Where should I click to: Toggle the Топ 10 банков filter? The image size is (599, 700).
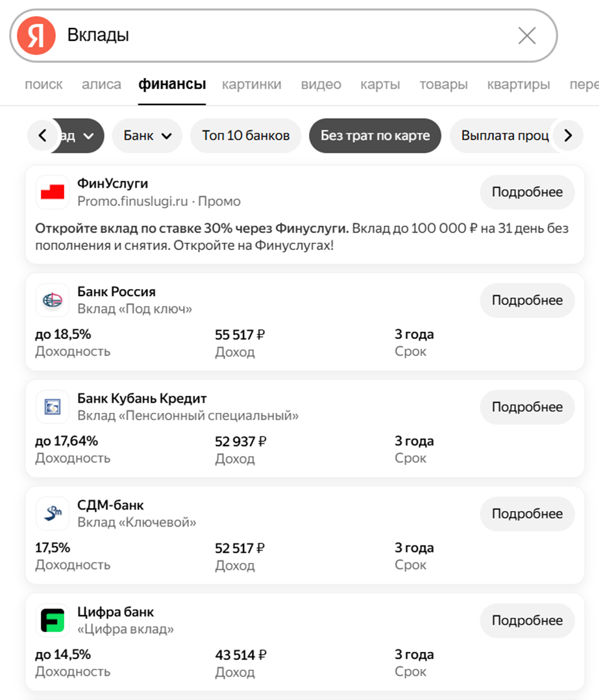coord(246,136)
